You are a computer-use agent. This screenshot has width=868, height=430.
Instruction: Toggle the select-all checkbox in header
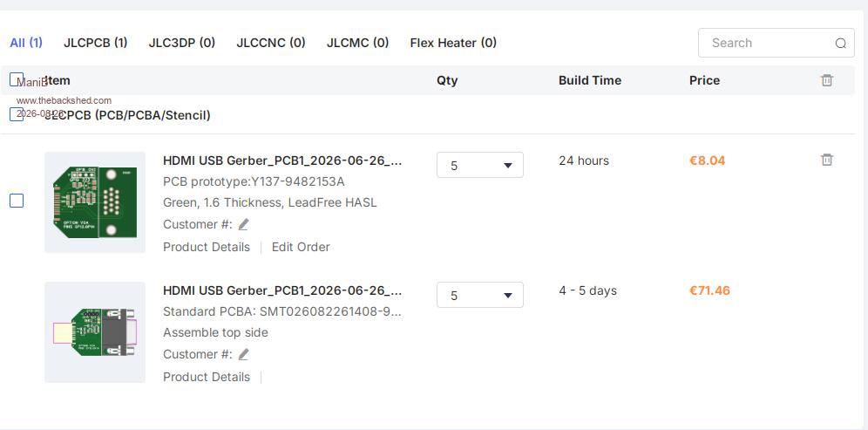tap(17, 79)
